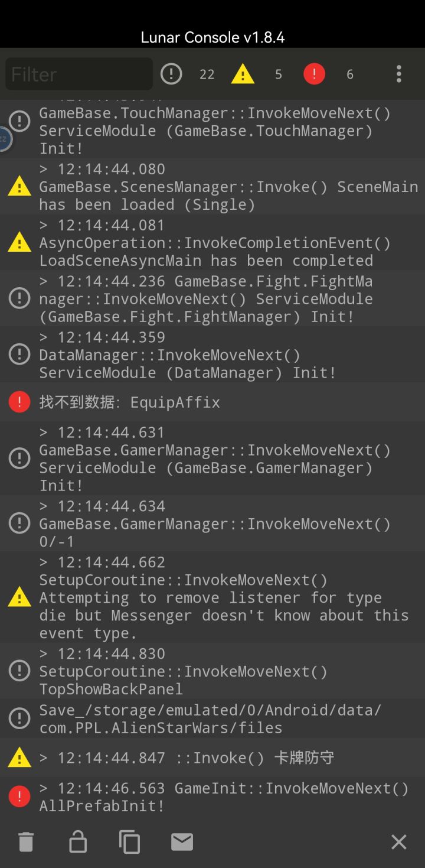This screenshot has width=425, height=868.
Task: Expand the FightManager Init log entry
Action: (x=212, y=299)
